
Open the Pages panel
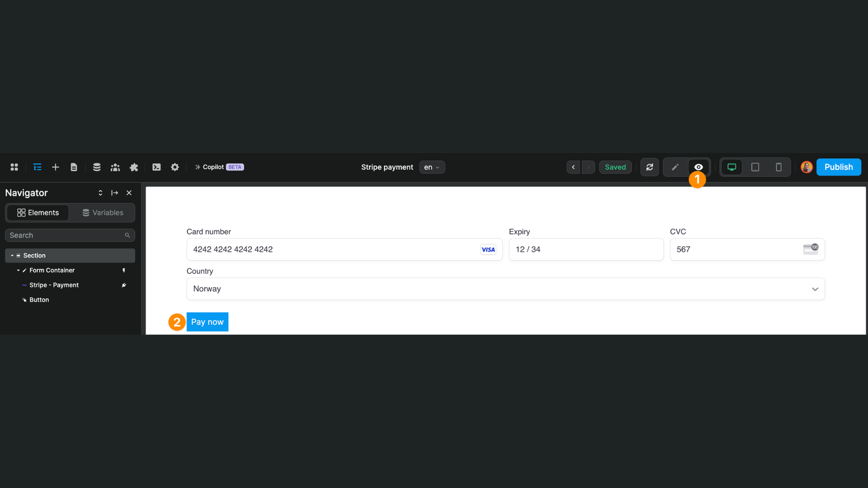click(74, 167)
